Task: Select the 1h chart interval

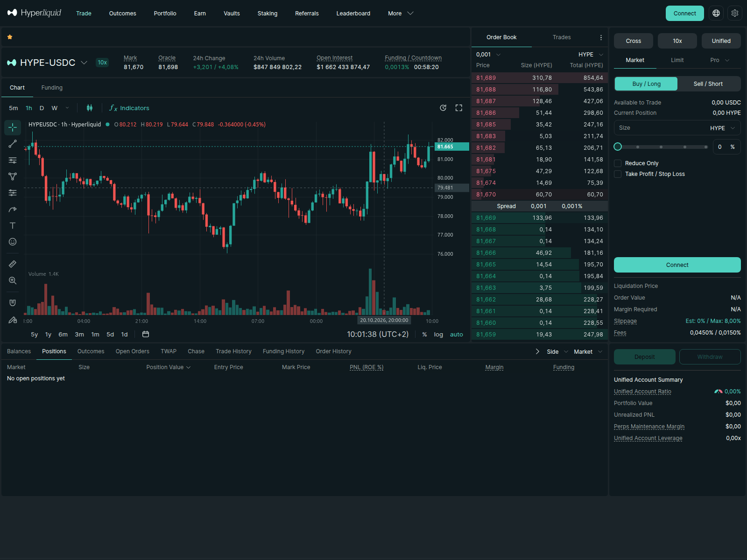Action: pyautogui.click(x=29, y=108)
